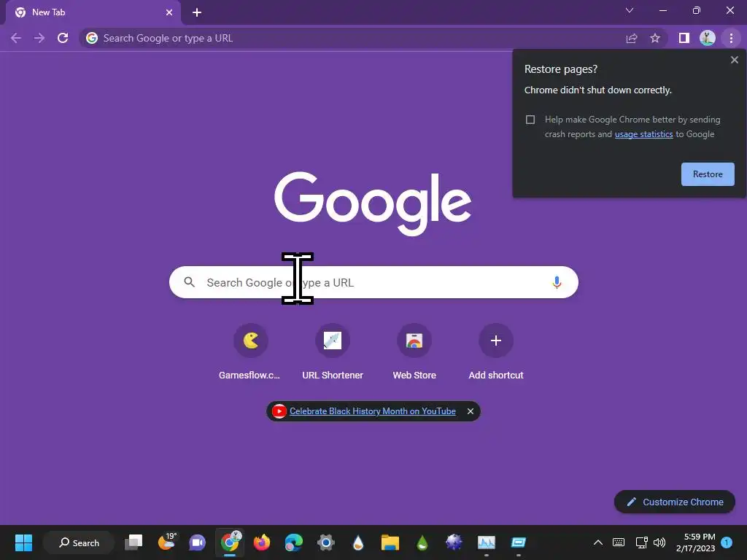Click the Google logo
Viewport: 747px width, 560px height.
click(x=373, y=204)
